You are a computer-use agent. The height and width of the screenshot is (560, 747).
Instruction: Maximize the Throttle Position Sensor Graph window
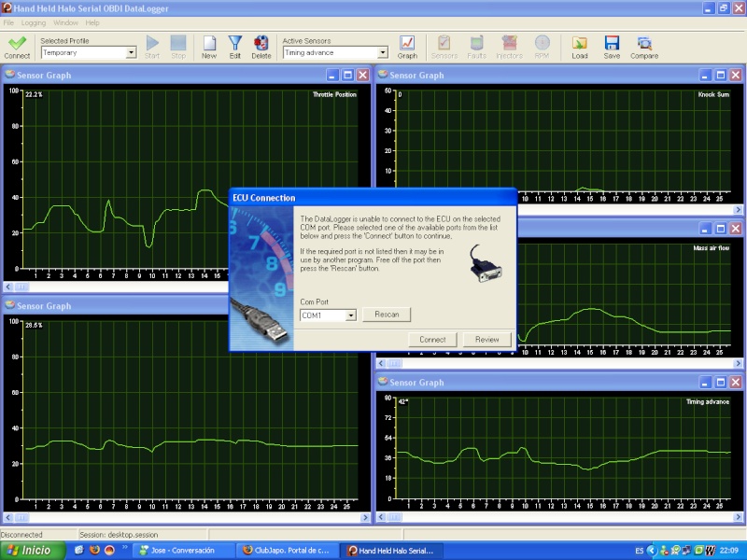coord(347,75)
